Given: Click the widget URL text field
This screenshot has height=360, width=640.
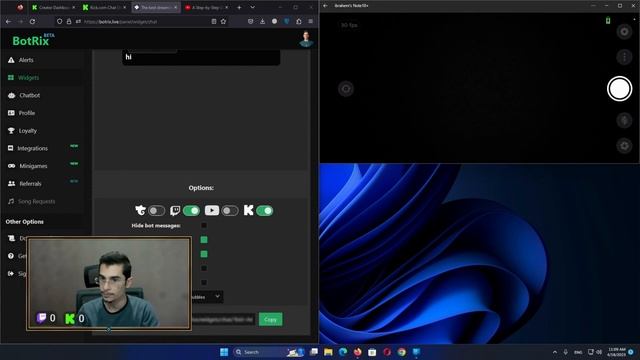Looking at the screenshot, I should [223, 319].
